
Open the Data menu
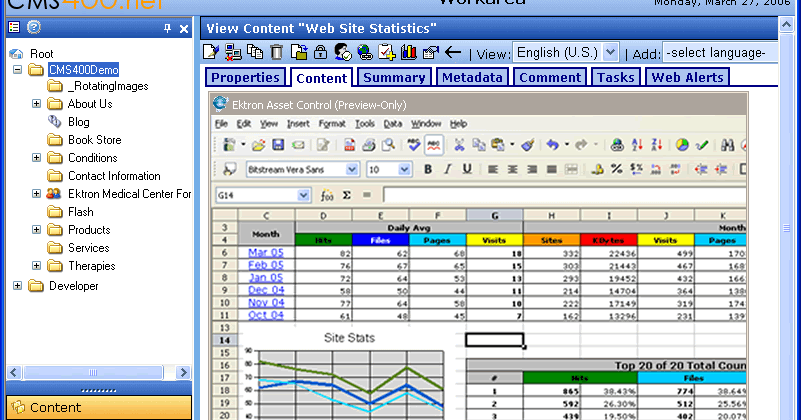[x=392, y=124]
